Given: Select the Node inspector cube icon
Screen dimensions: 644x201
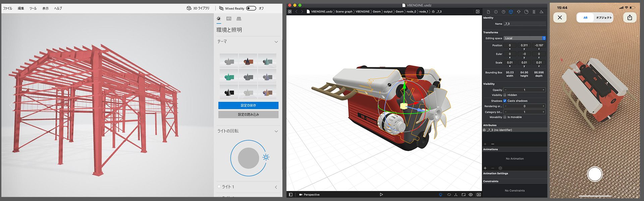Looking at the screenshot, I should (511, 12).
